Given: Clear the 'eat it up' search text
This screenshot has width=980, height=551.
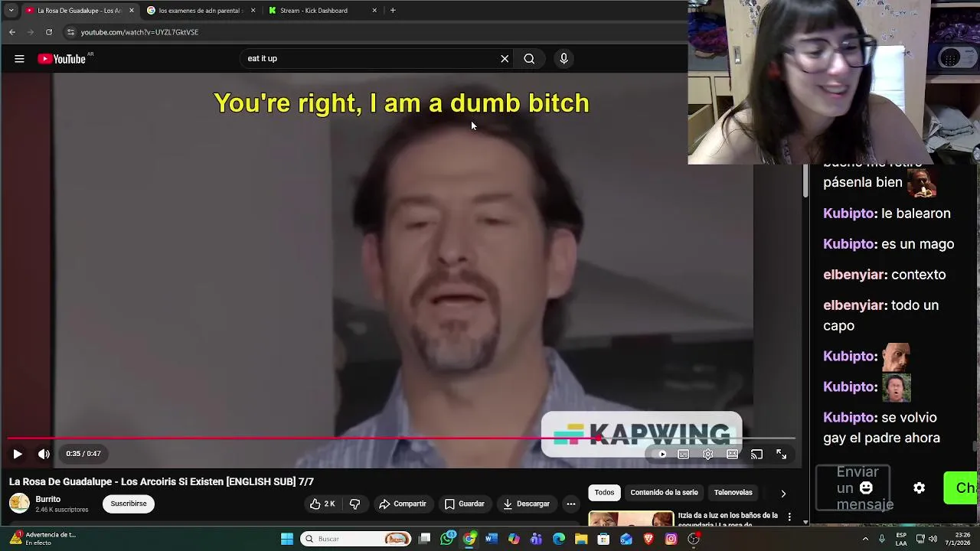Looking at the screenshot, I should 505,59.
